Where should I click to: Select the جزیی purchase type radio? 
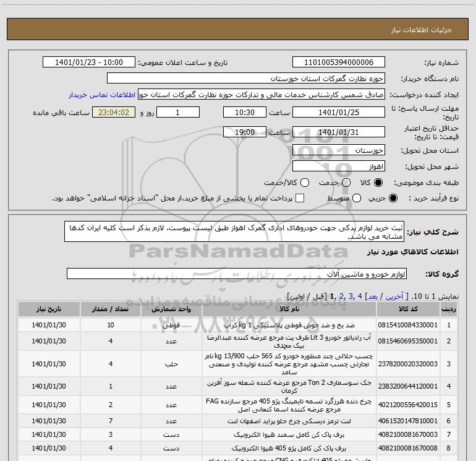(x=393, y=198)
